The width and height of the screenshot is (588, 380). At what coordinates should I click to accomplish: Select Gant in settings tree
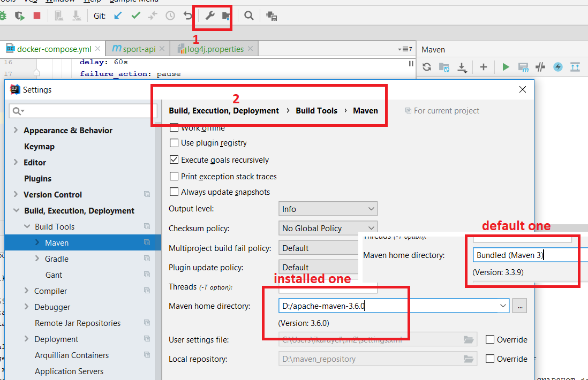(x=54, y=275)
